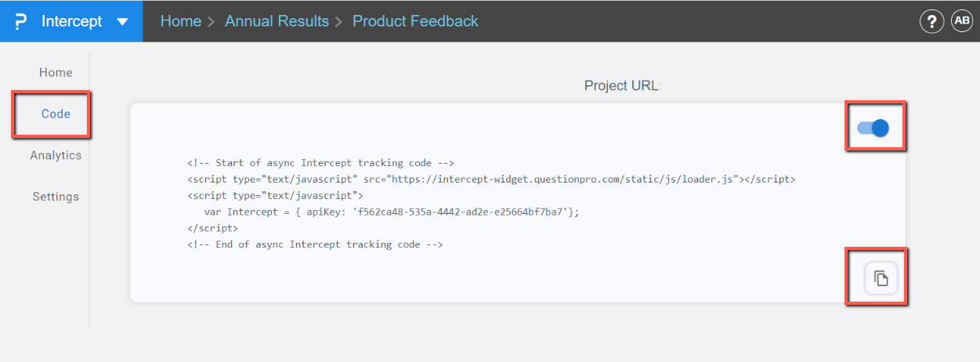This screenshot has width=980, height=362.
Task: Switch to the Home sidebar tab
Action: point(56,73)
